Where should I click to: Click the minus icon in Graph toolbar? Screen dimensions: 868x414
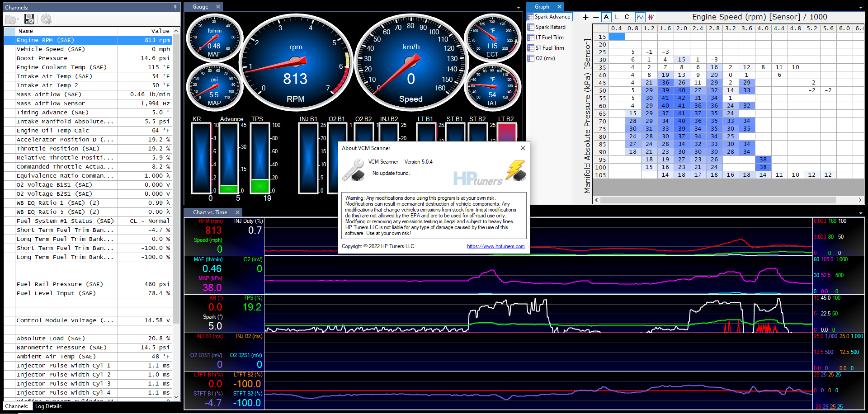596,17
